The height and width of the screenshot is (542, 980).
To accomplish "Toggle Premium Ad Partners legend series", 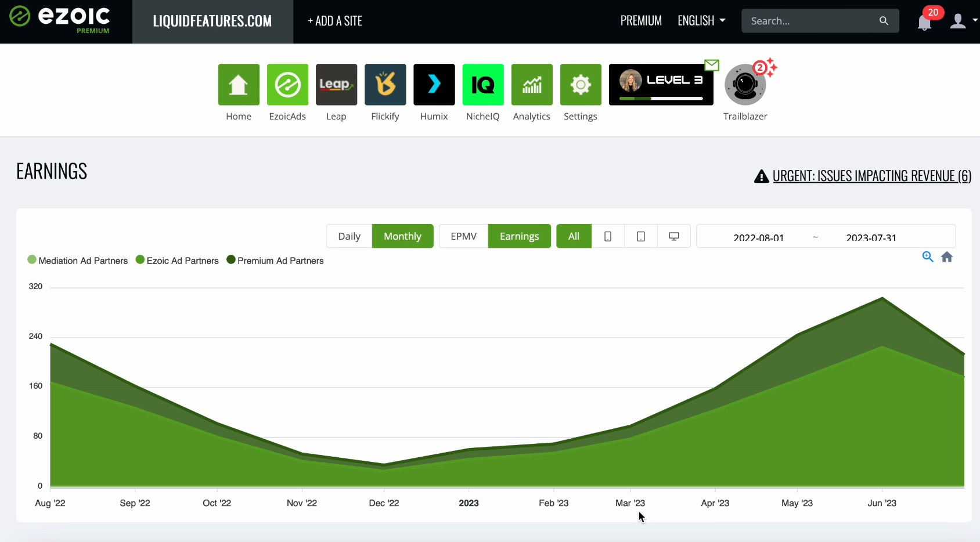I will coord(275,261).
